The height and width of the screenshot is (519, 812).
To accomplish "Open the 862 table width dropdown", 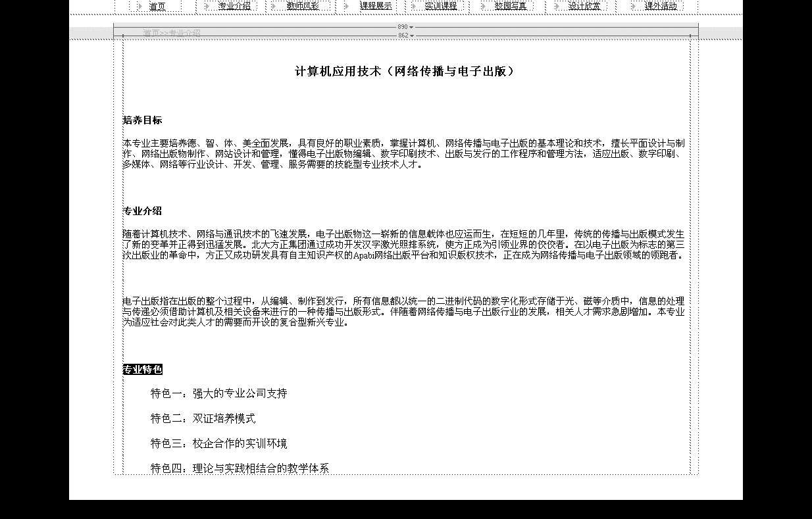I will pyautogui.click(x=412, y=36).
